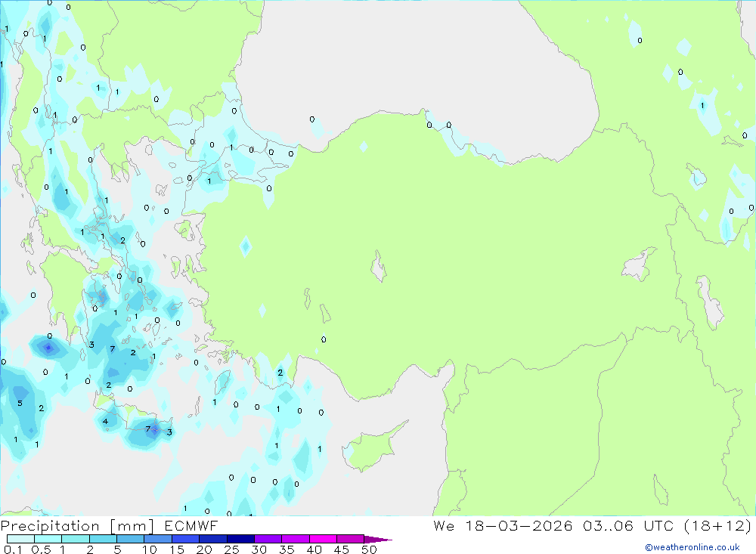This screenshot has height=554, width=756.
Task: Click the 30 to 35 mm legend swatch
Action: [x=268, y=539]
